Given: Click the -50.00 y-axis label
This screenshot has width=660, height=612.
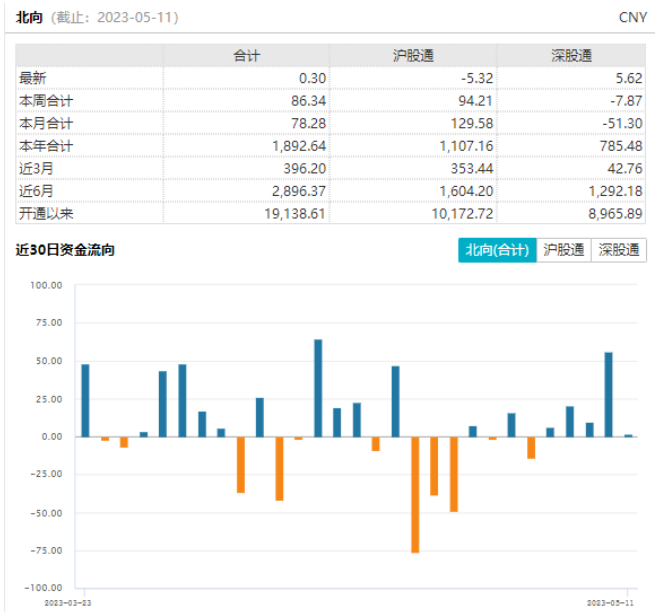Looking at the screenshot, I should pyautogui.click(x=46, y=513).
